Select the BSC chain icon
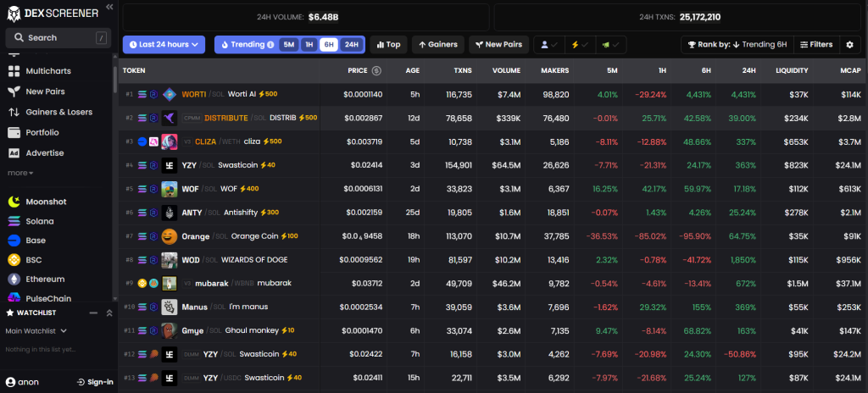Screen dimensions: 868x393 click(x=14, y=260)
